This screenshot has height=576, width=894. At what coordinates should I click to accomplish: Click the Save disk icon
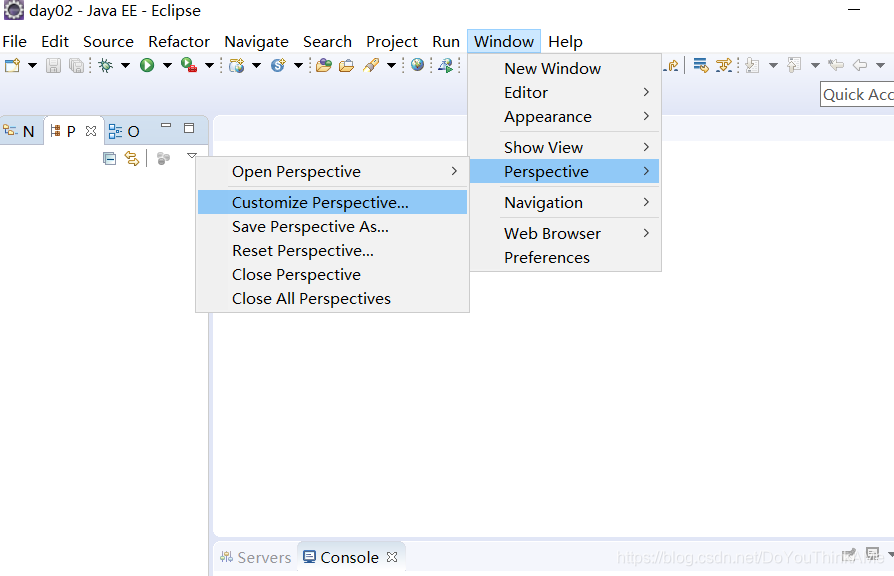coord(53,66)
